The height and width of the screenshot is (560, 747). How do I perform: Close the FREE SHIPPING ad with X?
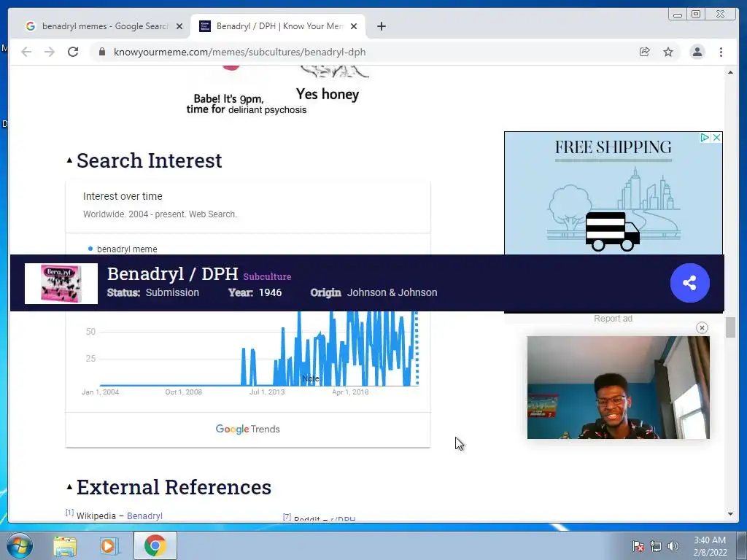tap(716, 138)
